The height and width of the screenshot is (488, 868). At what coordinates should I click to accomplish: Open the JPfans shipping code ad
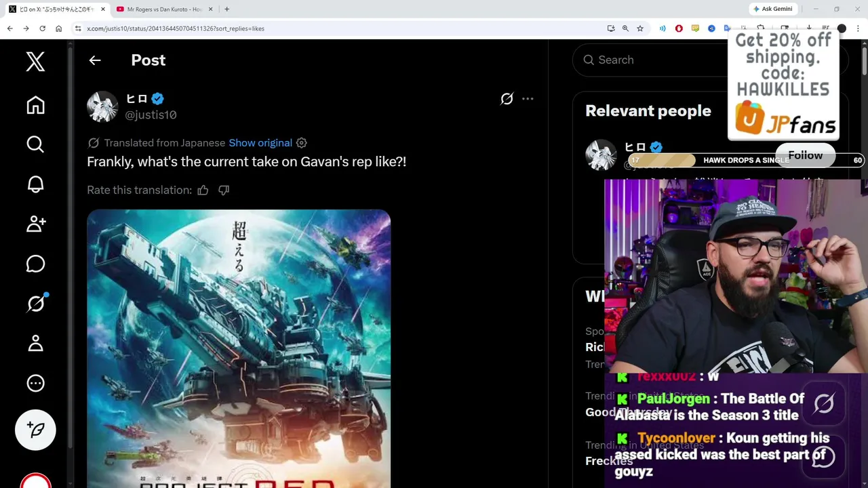coord(783,85)
